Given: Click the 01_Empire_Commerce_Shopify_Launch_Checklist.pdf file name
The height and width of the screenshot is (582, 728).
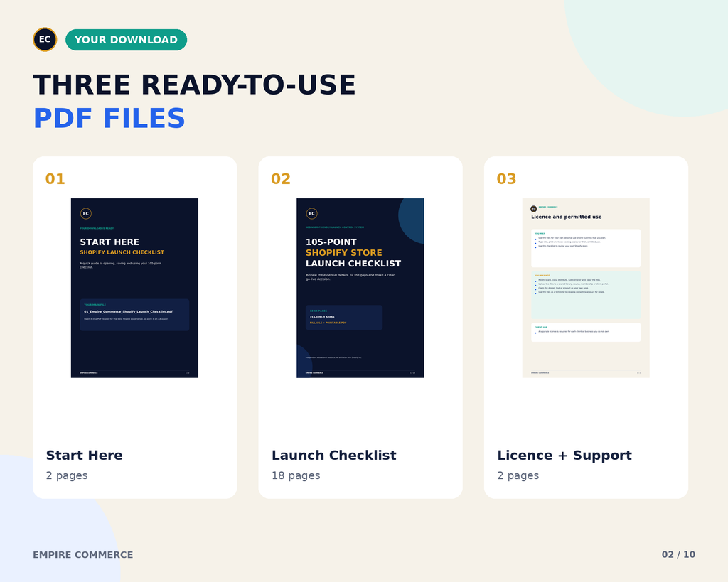Looking at the screenshot, I should (x=128, y=311).
